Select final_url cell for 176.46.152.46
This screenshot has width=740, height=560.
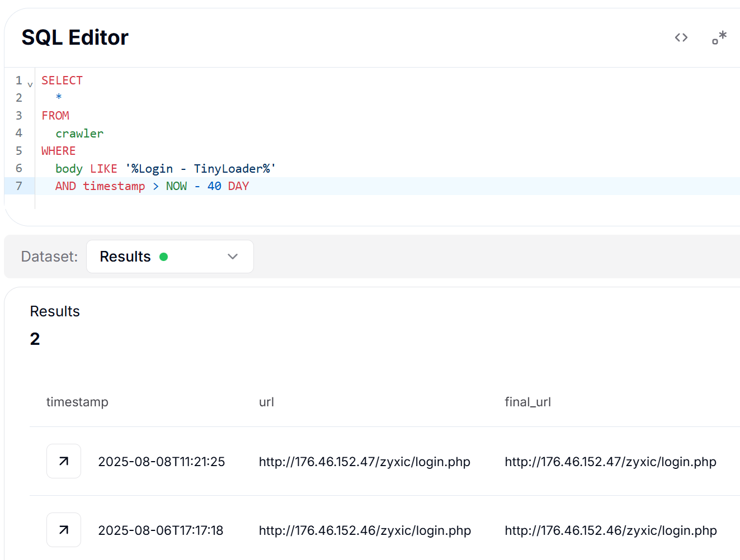click(x=611, y=530)
